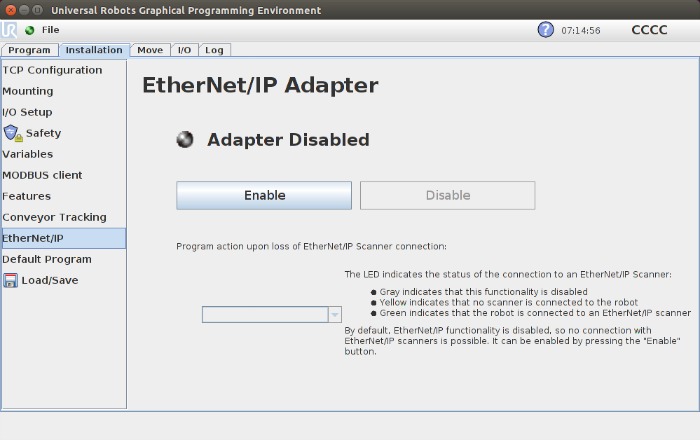Viewport: 700px width, 440px height.
Task: Open the Log tab
Action: click(x=214, y=50)
